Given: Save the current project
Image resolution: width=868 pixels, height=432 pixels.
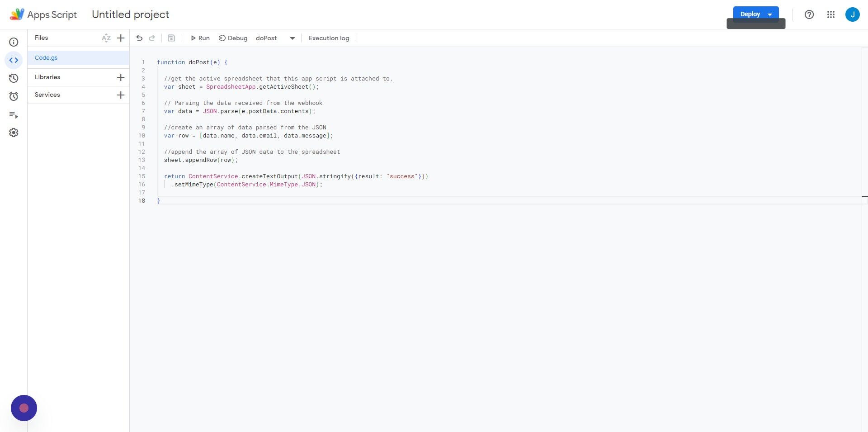Looking at the screenshot, I should tap(171, 38).
